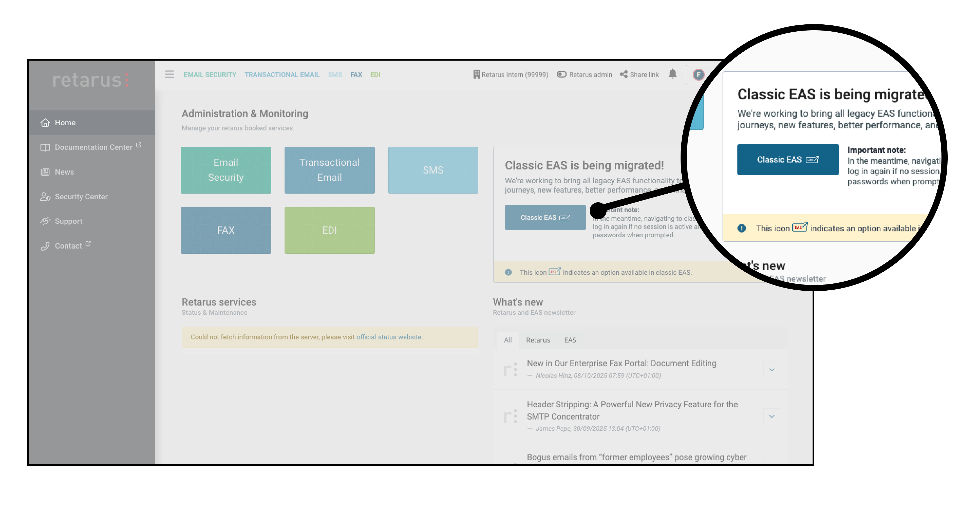Click the Home sidebar icon
Image resolution: width=980 pixels, height=514 pixels.
tap(45, 122)
